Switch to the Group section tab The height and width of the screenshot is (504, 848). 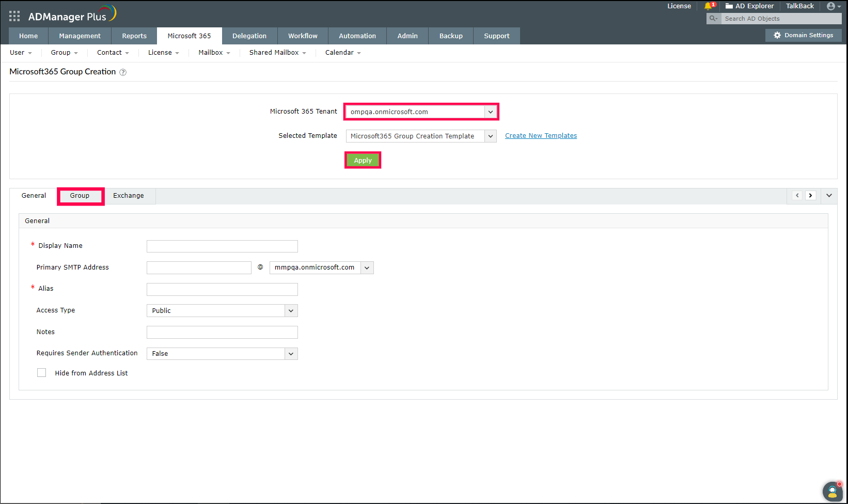tap(80, 196)
